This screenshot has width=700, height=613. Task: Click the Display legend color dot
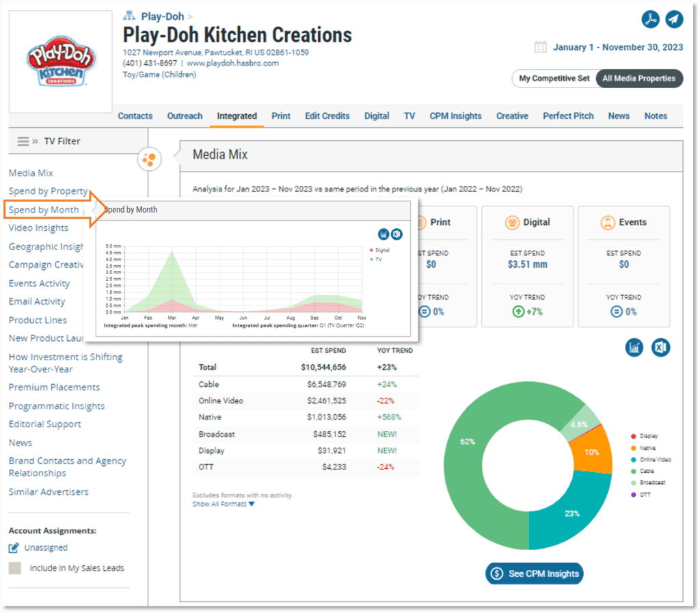(x=633, y=436)
